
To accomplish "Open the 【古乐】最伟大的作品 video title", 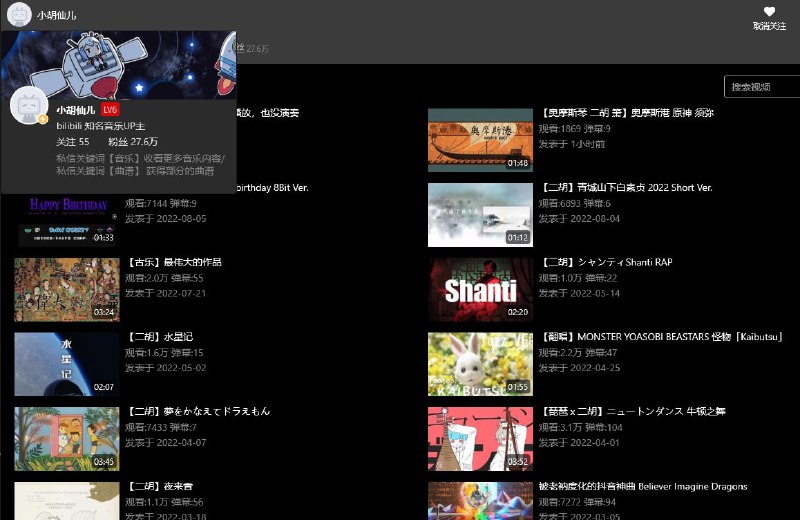I will [174, 262].
